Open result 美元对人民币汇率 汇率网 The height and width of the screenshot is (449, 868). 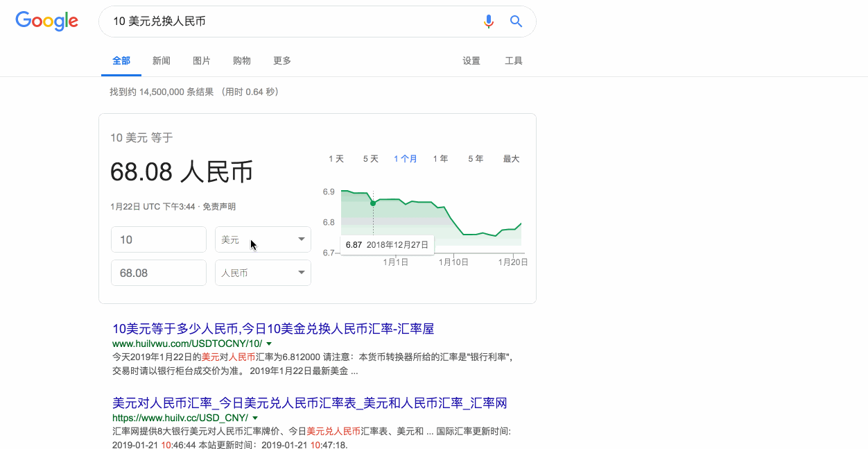(x=310, y=403)
